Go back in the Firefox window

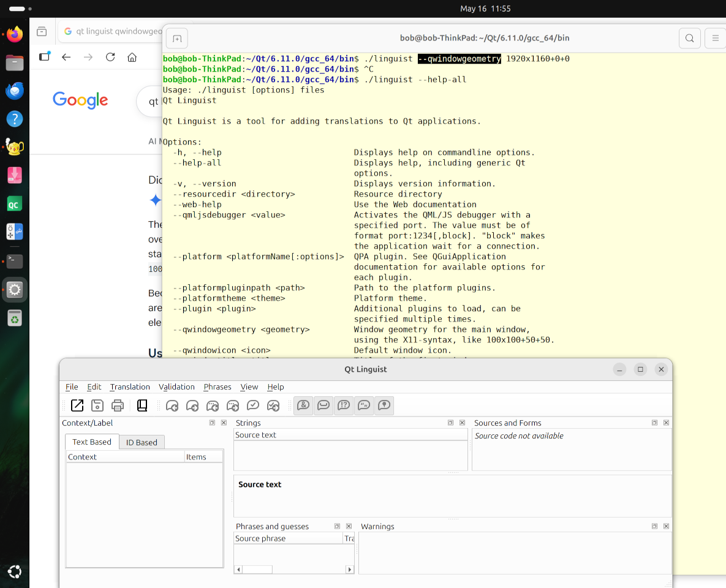tap(66, 57)
